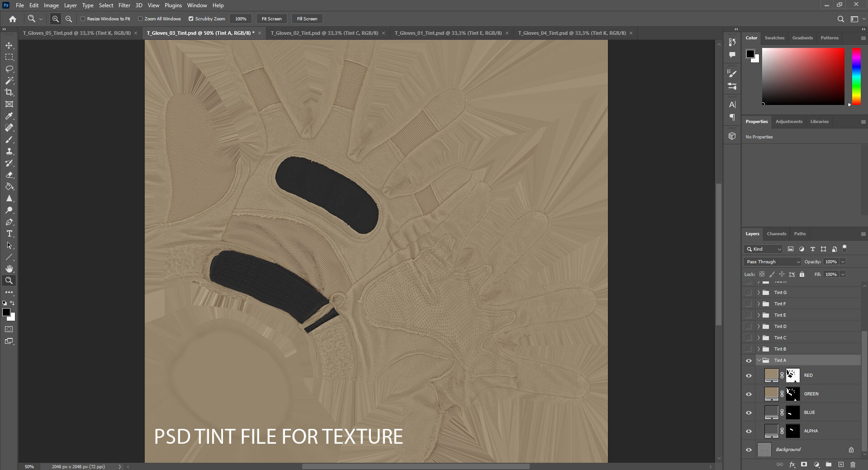The image size is (868, 470).
Task: Collapse the Tint A group
Action: (x=759, y=361)
